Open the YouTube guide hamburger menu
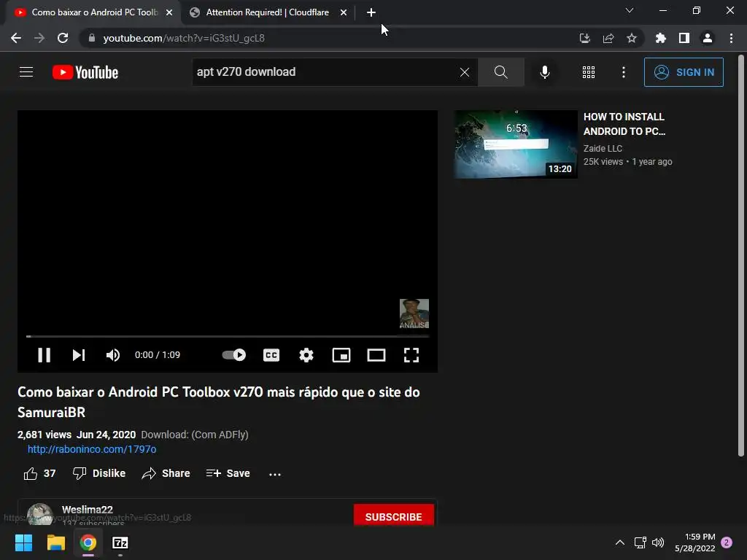747x560 pixels. tap(26, 72)
